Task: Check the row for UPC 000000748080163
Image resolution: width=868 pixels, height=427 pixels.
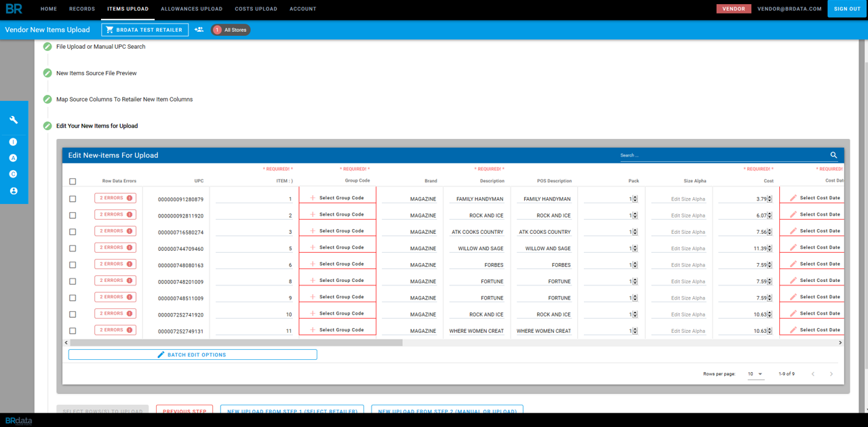Action: [73, 265]
